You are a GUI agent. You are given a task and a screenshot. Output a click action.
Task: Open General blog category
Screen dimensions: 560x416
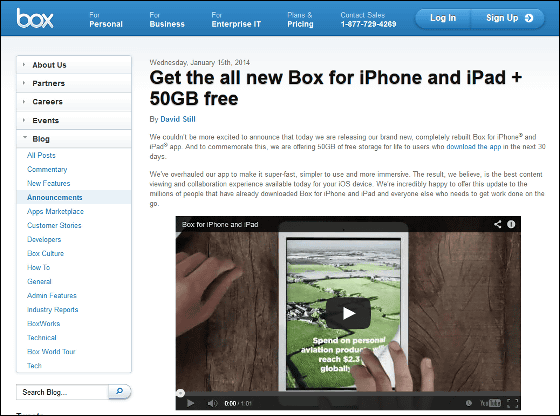coord(39,281)
